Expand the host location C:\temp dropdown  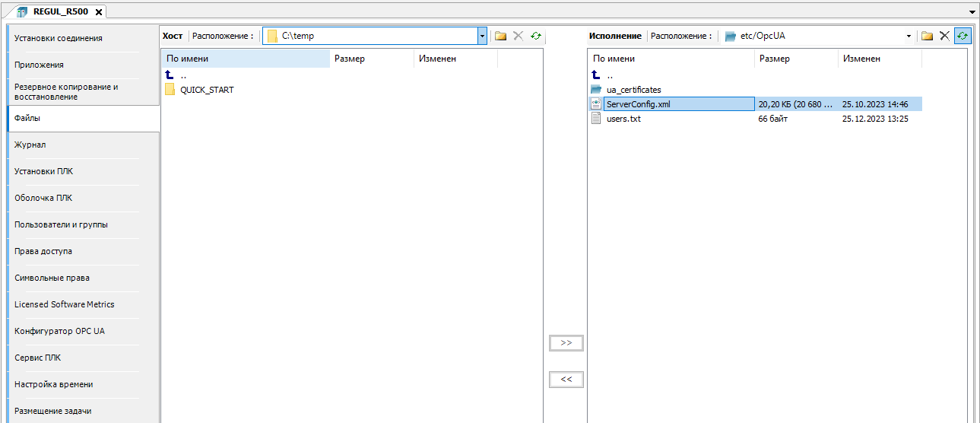click(x=481, y=36)
